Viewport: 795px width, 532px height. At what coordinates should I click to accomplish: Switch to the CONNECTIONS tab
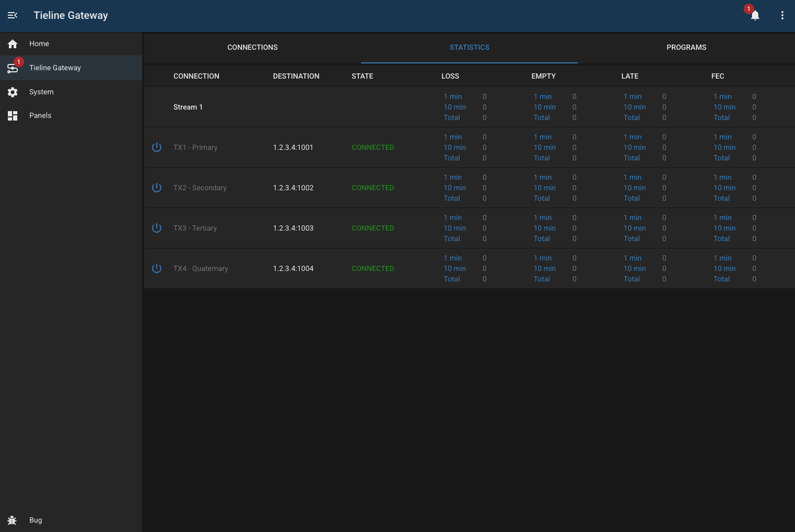252,47
